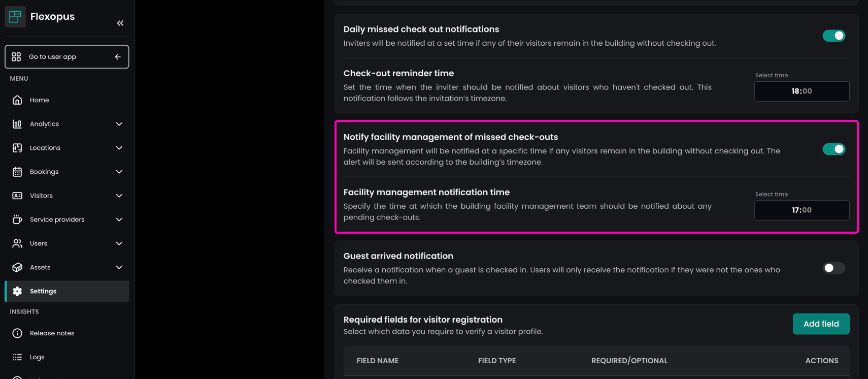This screenshot has height=379, width=868.
Task: Turn off facility management missed check-outs toggle
Action: [x=833, y=149]
